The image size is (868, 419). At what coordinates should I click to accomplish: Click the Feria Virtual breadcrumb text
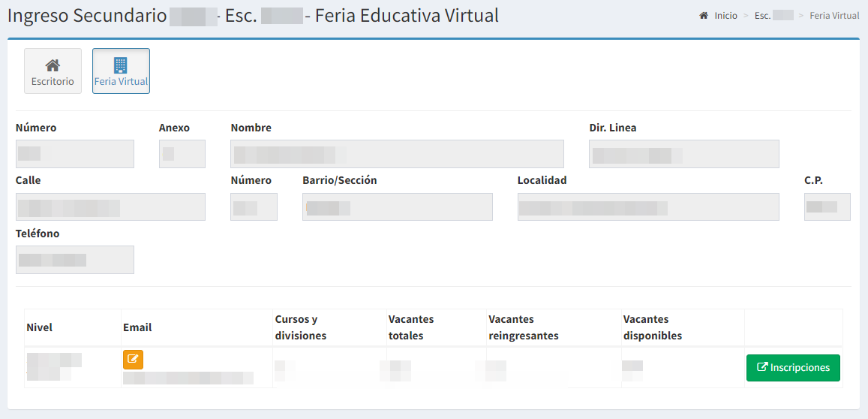pos(834,16)
